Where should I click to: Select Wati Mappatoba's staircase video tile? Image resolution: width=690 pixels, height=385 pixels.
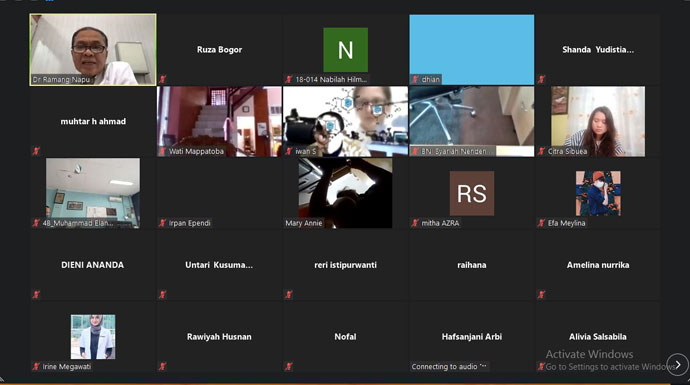point(219,121)
